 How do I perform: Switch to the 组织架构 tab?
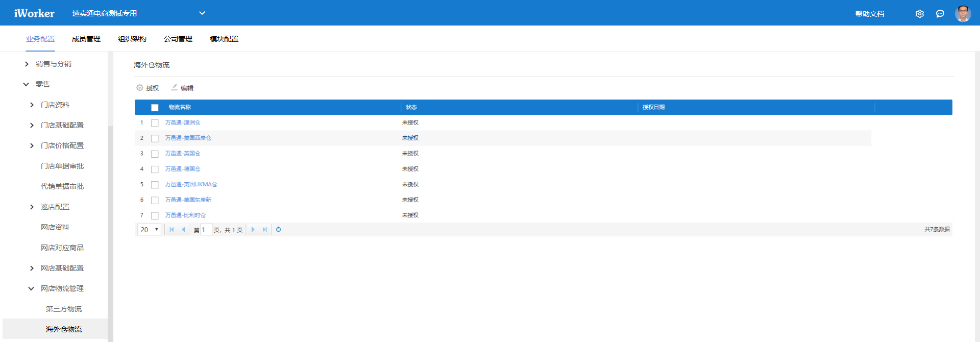[x=132, y=39]
